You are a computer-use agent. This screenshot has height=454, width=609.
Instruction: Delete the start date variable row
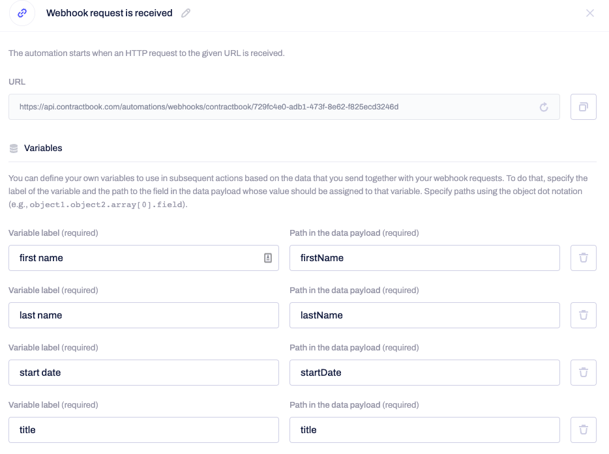pyautogui.click(x=583, y=372)
